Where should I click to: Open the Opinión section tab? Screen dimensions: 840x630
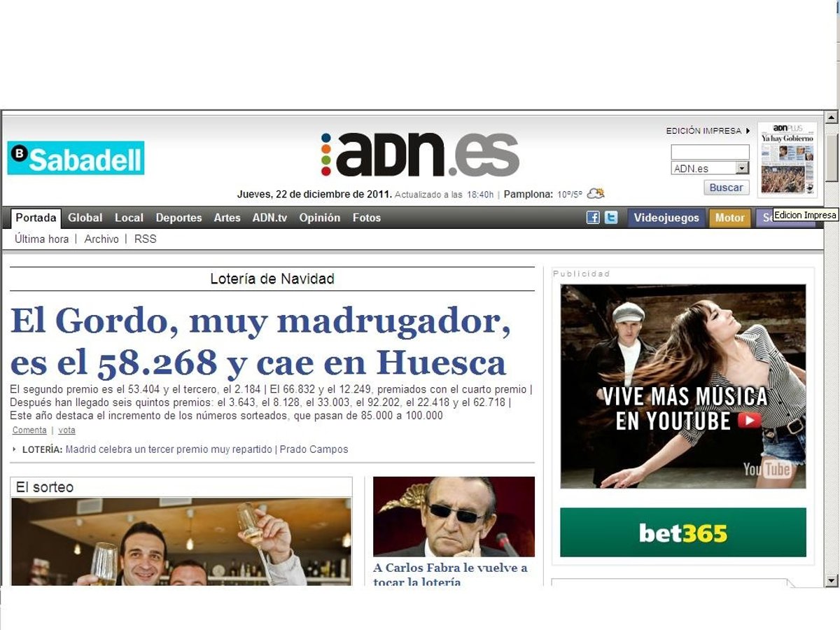(x=319, y=218)
